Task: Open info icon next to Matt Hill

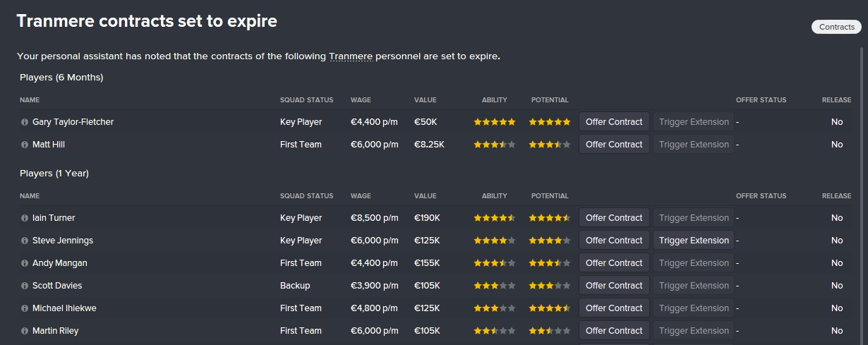Action: pyautogui.click(x=25, y=145)
